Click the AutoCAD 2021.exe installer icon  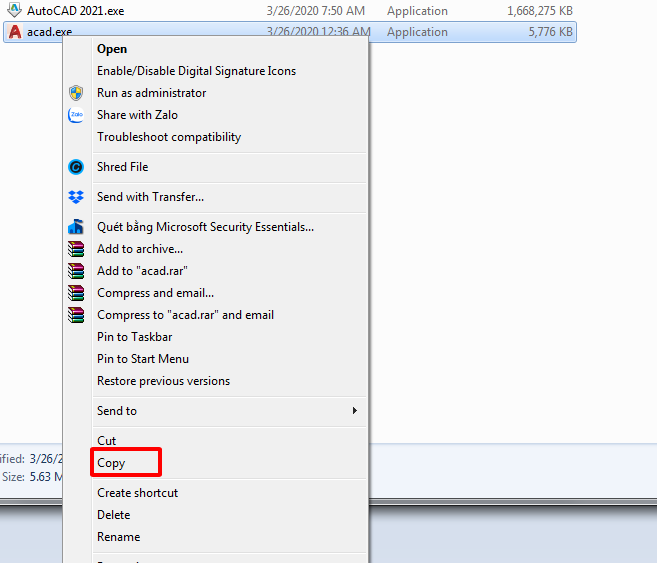click(x=15, y=10)
